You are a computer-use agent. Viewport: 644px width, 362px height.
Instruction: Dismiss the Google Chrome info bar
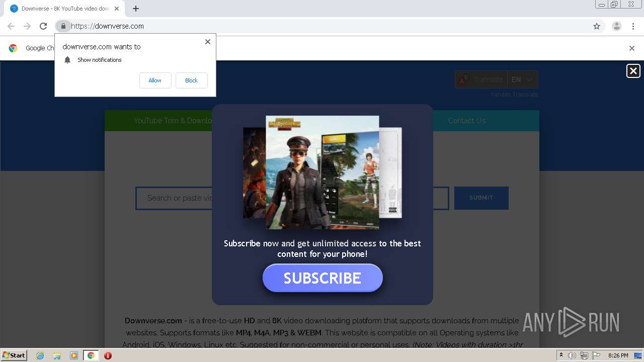(x=631, y=48)
